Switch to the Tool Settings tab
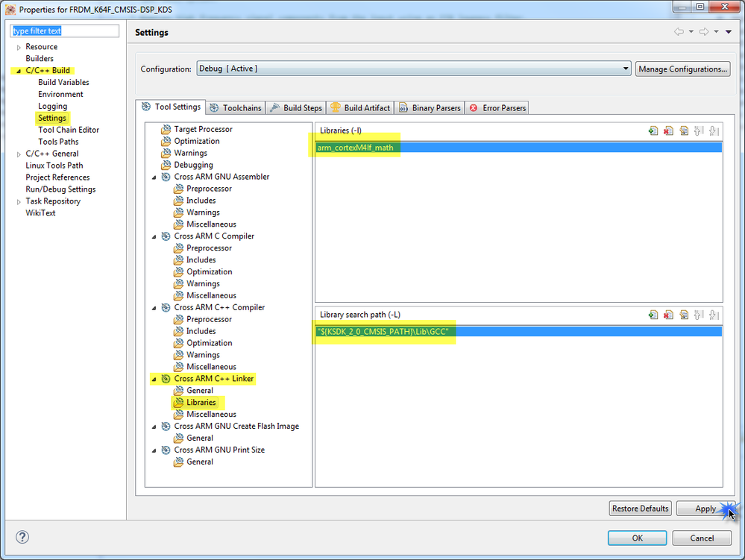 (x=171, y=107)
